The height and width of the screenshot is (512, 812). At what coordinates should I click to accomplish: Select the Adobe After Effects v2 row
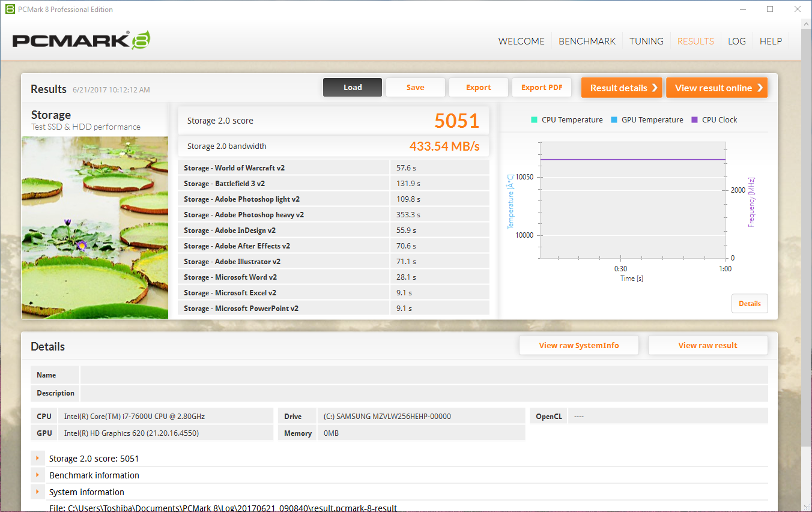[333, 246]
